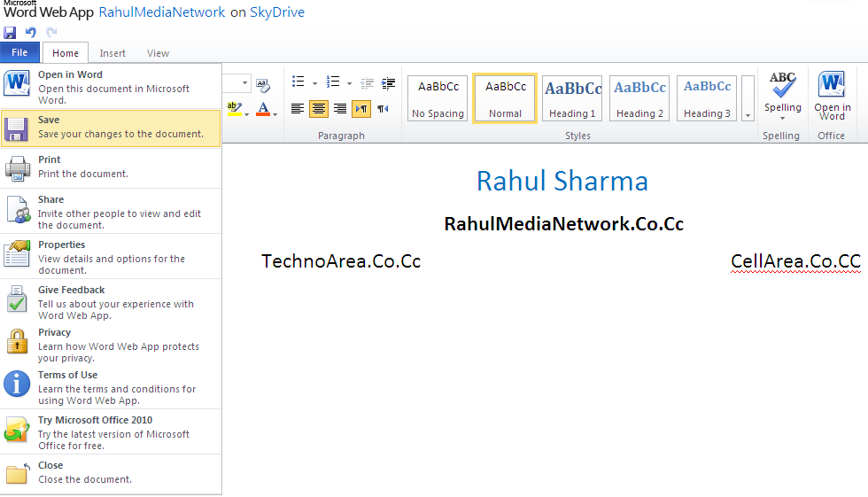Image resolution: width=868 pixels, height=497 pixels.
Task: Choose Close the document
Action: point(111,473)
